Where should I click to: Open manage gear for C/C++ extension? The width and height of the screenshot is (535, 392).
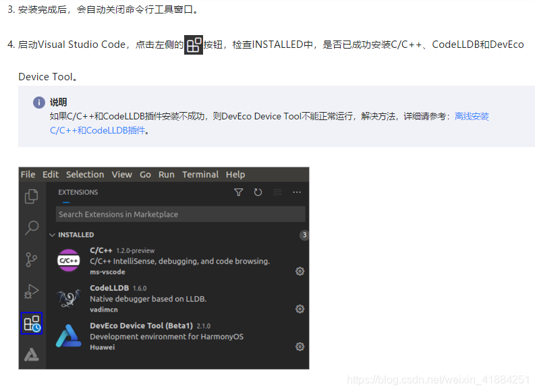pyautogui.click(x=300, y=271)
